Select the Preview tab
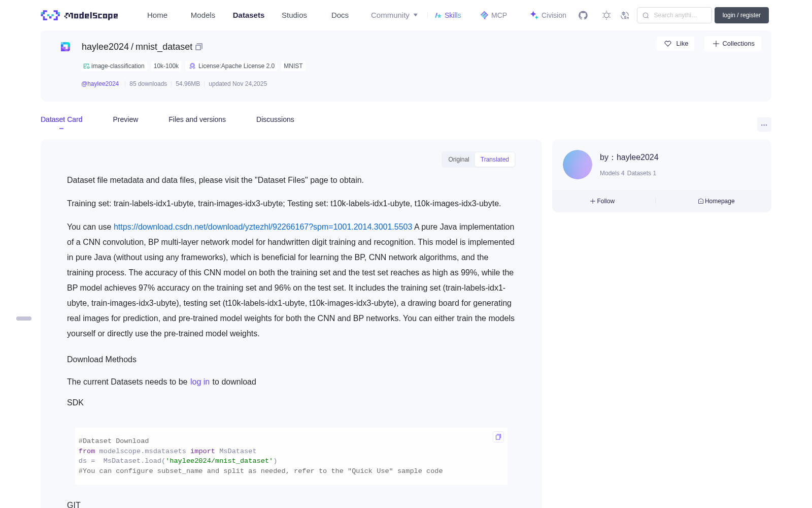 tap(125, 119)
